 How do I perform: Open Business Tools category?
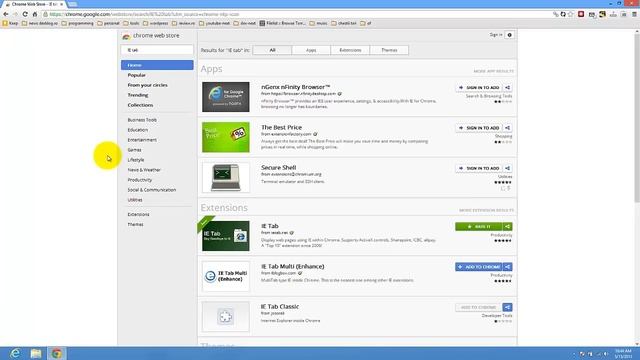coord(142,120)
